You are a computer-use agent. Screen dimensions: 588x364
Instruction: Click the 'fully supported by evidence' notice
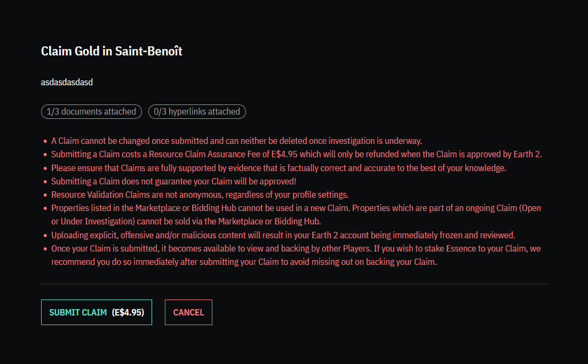279,168
